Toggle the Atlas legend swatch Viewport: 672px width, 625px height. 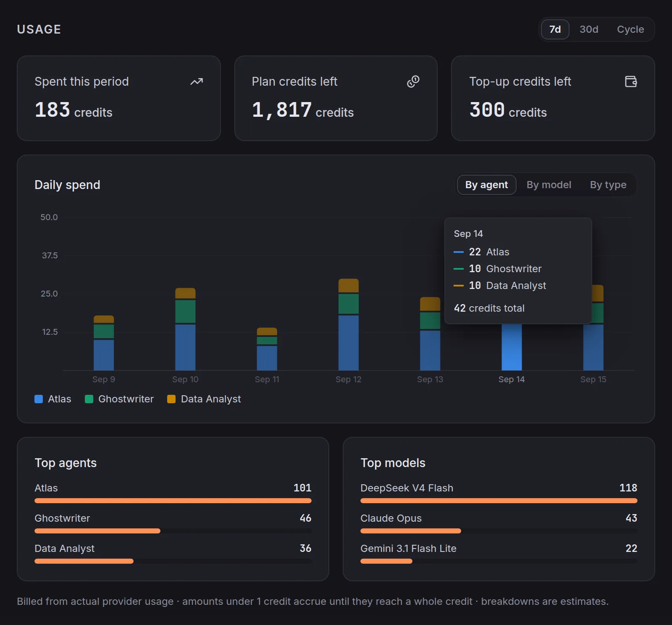(x=39, y=399)
